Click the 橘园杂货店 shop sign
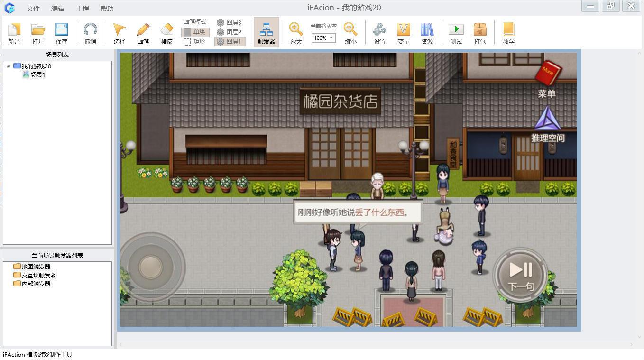 click(340, 101)
